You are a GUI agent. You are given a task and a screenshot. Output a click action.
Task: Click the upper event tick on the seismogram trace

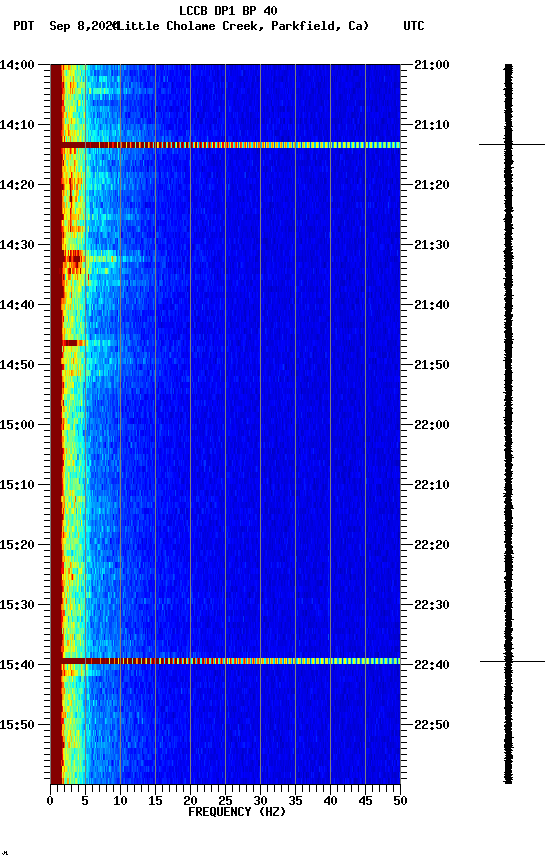[x=512, y=144]
